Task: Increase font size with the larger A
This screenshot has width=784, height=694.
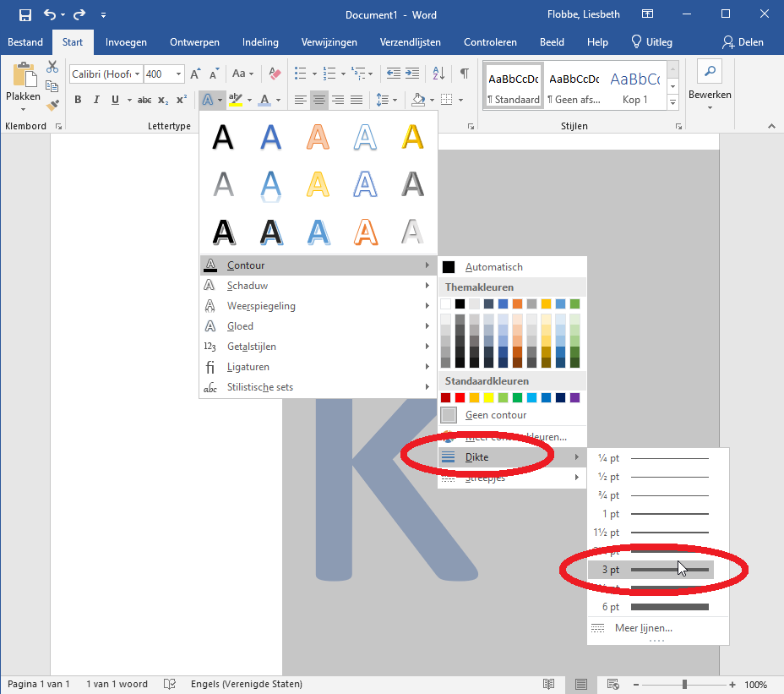Action: (195, 74)
